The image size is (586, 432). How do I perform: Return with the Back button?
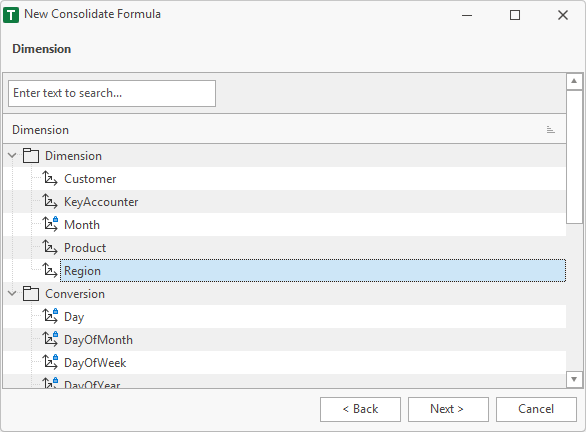[x=360, y=409]
